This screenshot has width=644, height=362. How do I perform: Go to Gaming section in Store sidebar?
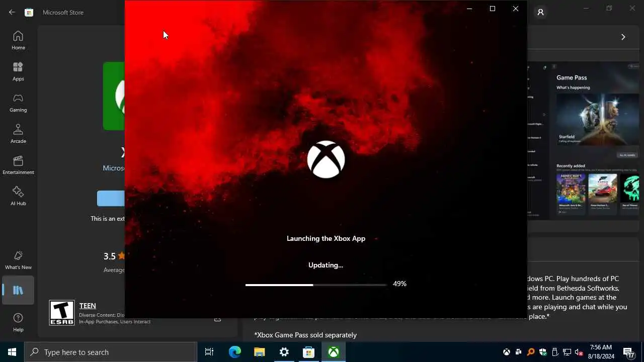18,103
